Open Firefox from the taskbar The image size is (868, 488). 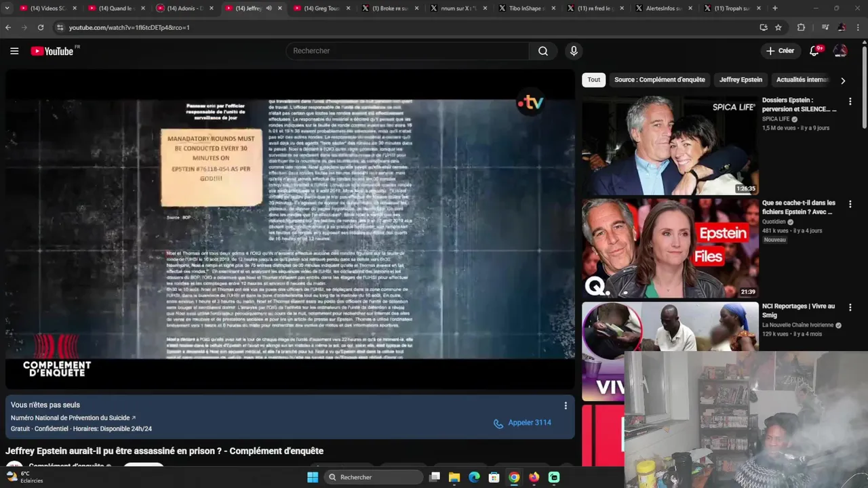click(x=534, y=477)
